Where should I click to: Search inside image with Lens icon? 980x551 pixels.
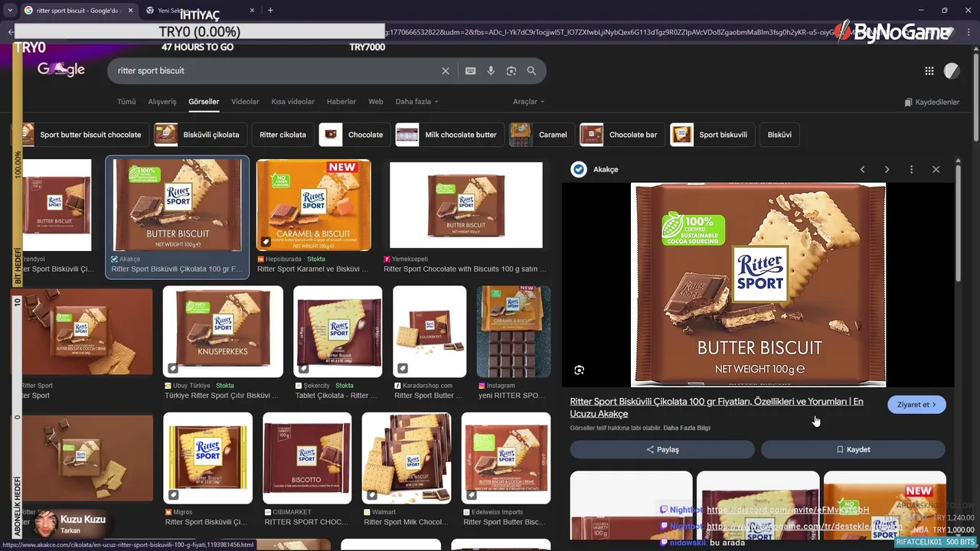[580, 370]
